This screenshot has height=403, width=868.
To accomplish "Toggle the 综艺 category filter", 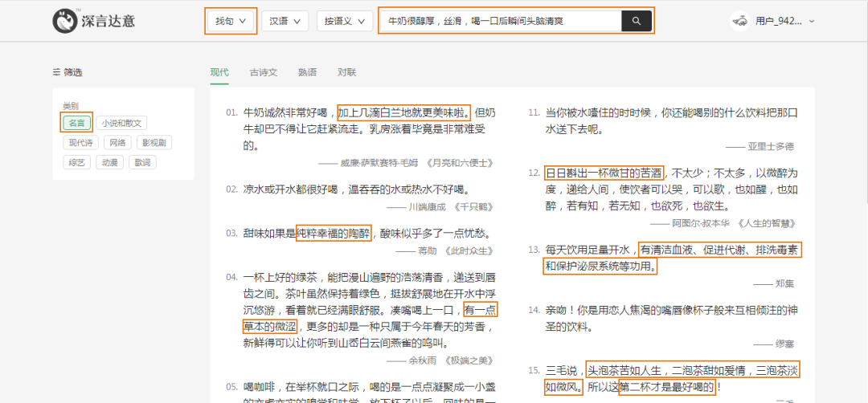I will pyautogui.click(x=77, y=162).
